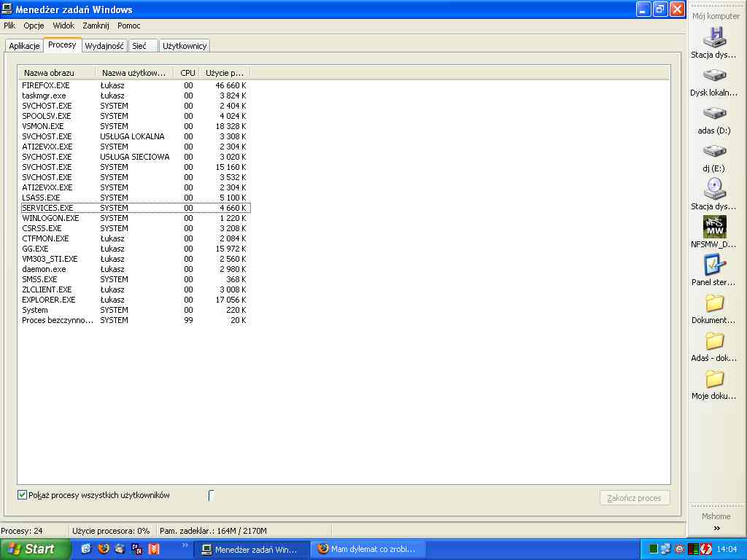This screenshot has height=560, width=747.
Task: Click the taskbar clock showing 14:04
Action: tap(727, 549)
